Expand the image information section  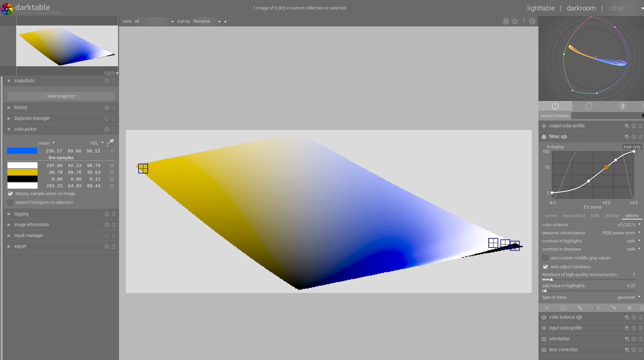coord(31,225)
